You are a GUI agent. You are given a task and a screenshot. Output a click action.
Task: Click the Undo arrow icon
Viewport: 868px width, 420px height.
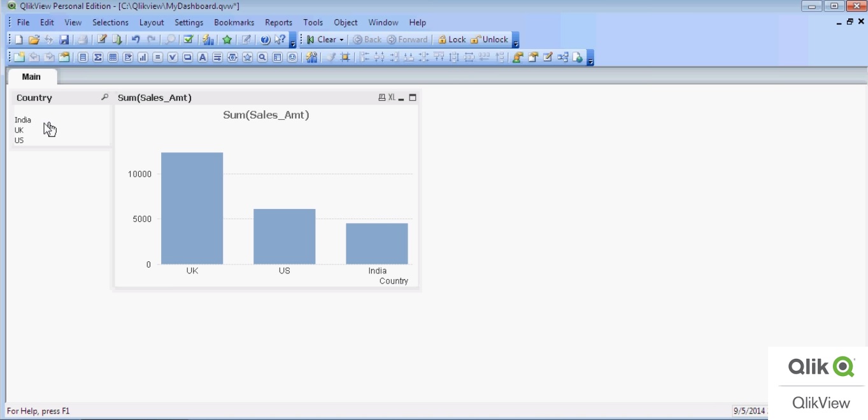tap(136, 40)
